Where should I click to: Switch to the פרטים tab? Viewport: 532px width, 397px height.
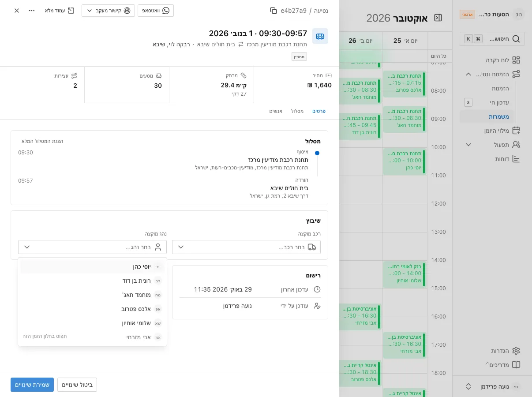(319, 111)
